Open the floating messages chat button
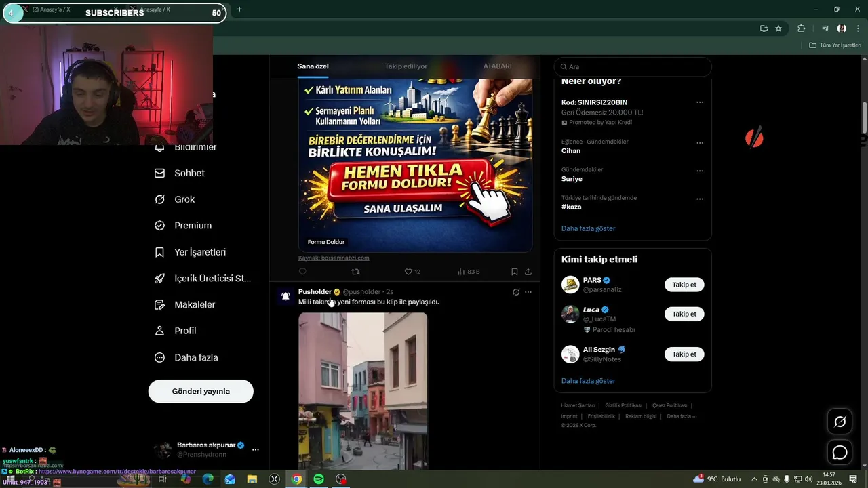 point(840,452)
